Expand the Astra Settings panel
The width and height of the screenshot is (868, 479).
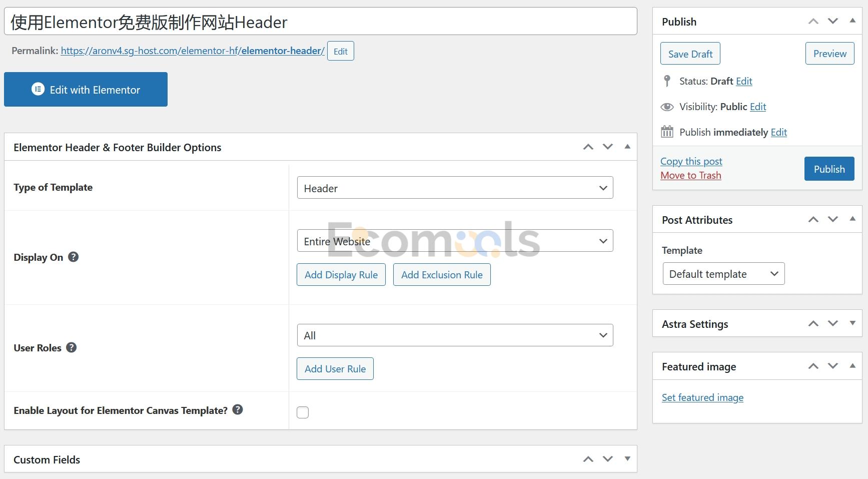[x=852, y=323]
